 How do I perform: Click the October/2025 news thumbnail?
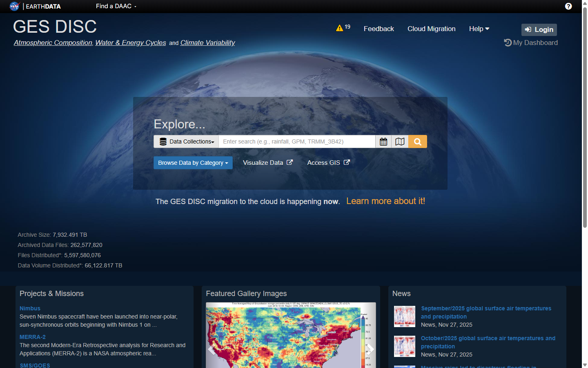click(x=404, y=346)
